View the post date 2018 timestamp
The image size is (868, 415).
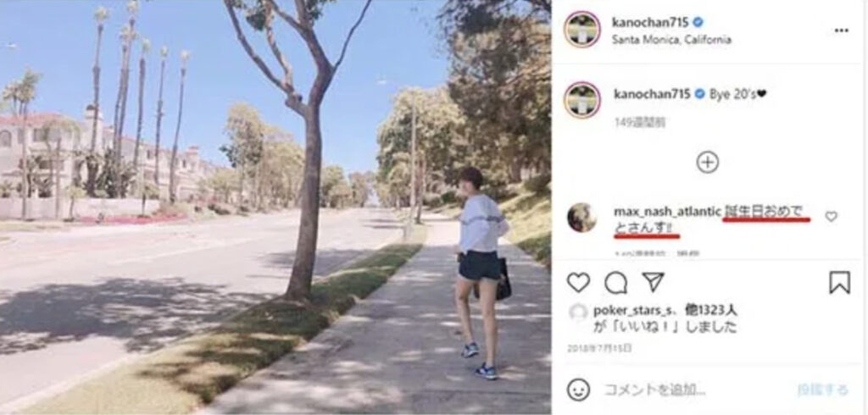click(599, 349)
